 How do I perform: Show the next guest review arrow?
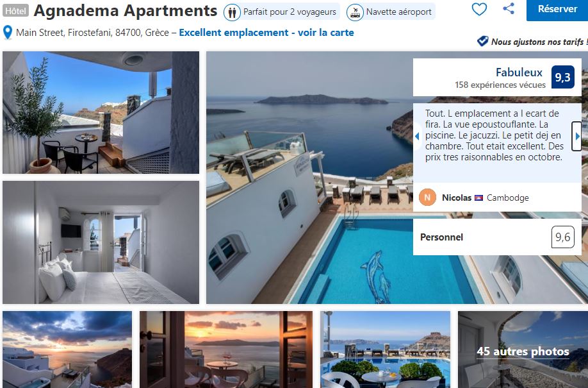coord(576,137)
